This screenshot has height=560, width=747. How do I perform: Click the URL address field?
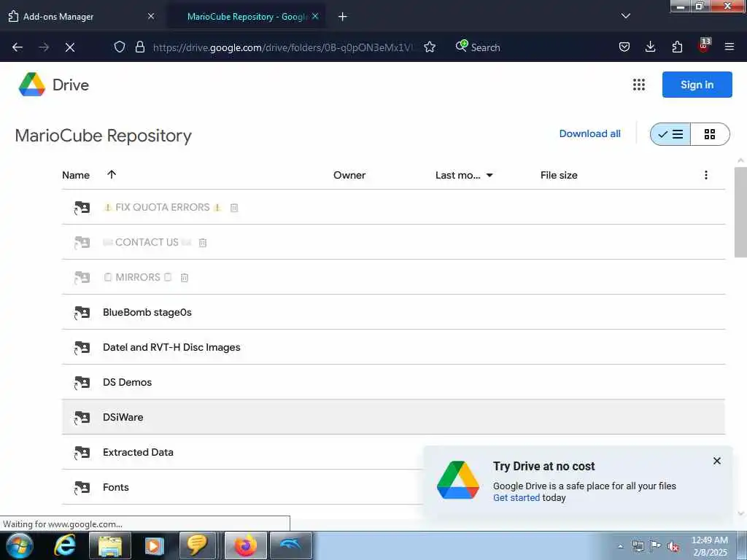pyautogui.click(x=286, y=47)
